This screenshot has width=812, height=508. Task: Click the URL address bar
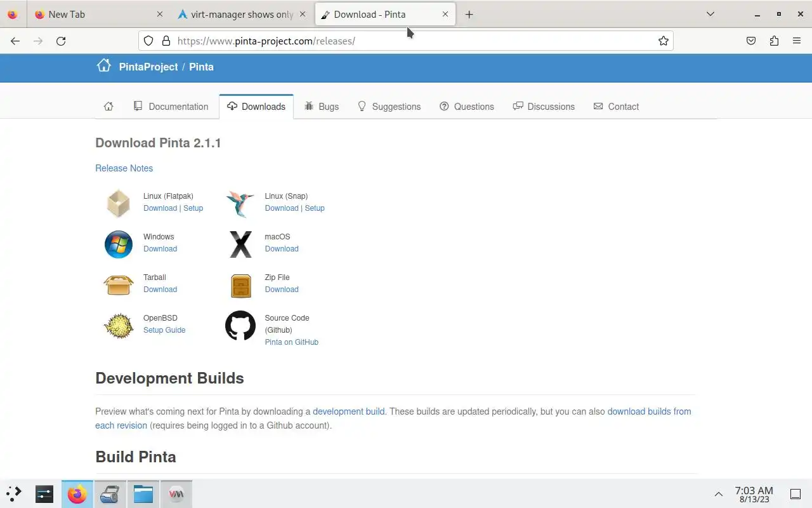406,41
